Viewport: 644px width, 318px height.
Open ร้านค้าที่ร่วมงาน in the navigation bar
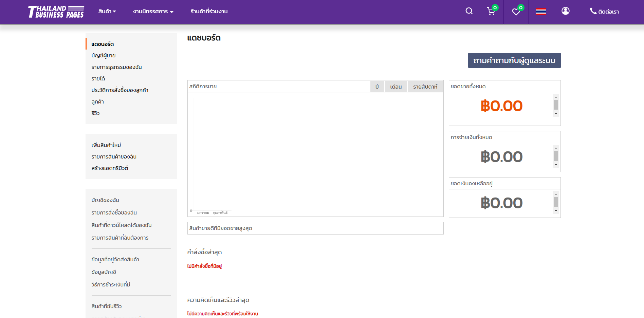point(209,12)
